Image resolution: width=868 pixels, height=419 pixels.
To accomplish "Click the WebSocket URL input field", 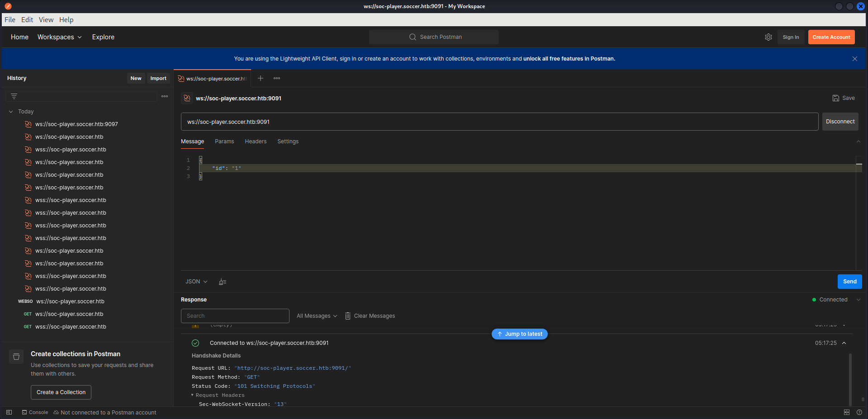I will 499,122.
